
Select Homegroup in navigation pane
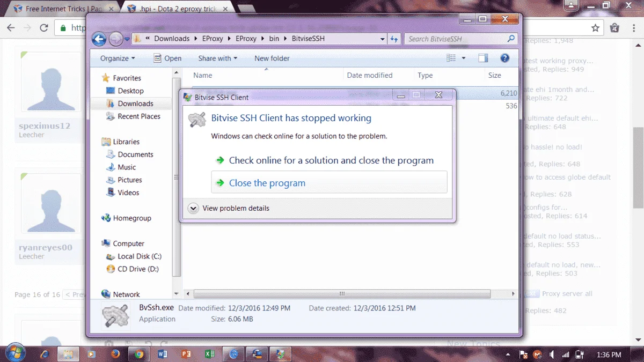pyautogui.click(x=132, y=218)
